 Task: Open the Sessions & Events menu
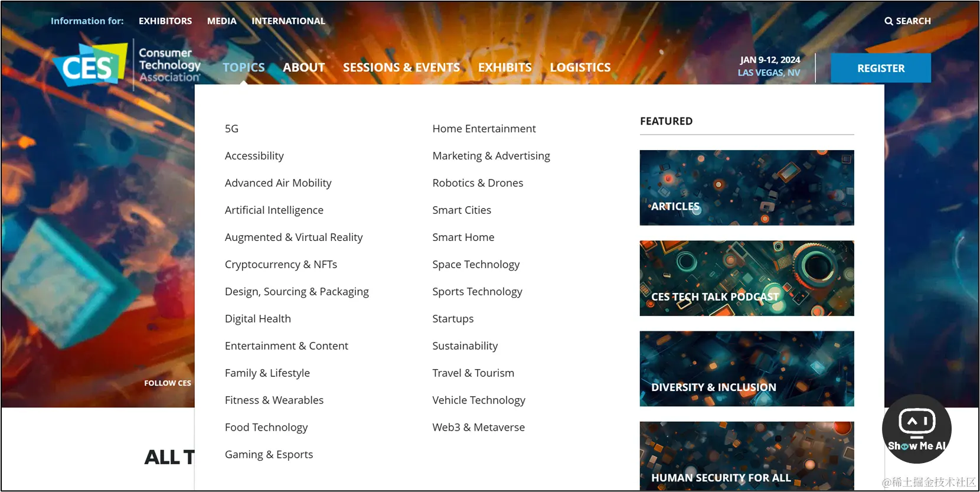401,67
